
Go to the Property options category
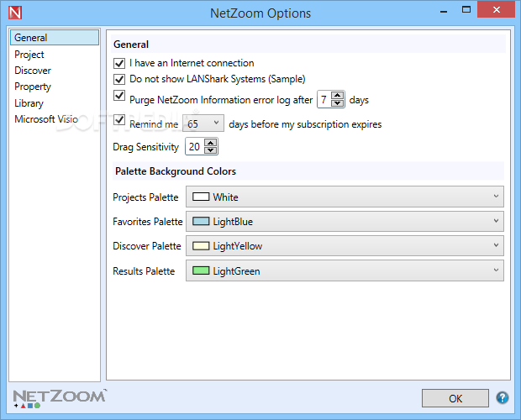click(33, 87)
